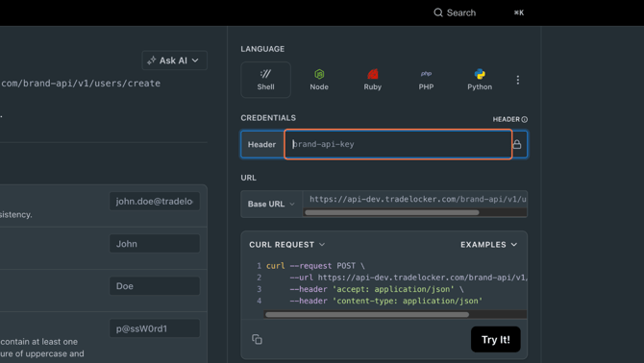Viewport: 644px width, 363px height.
Task: Select the Node language option
Action: 319,80
